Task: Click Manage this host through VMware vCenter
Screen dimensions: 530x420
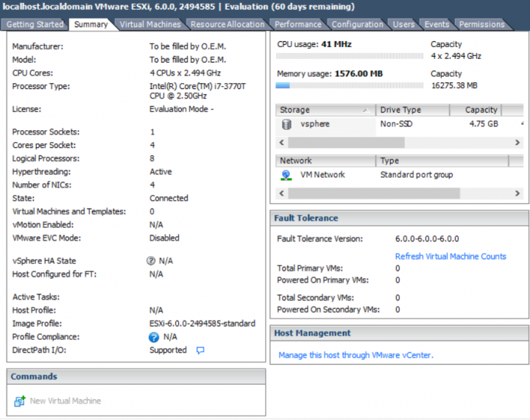Action: [356, 355]
